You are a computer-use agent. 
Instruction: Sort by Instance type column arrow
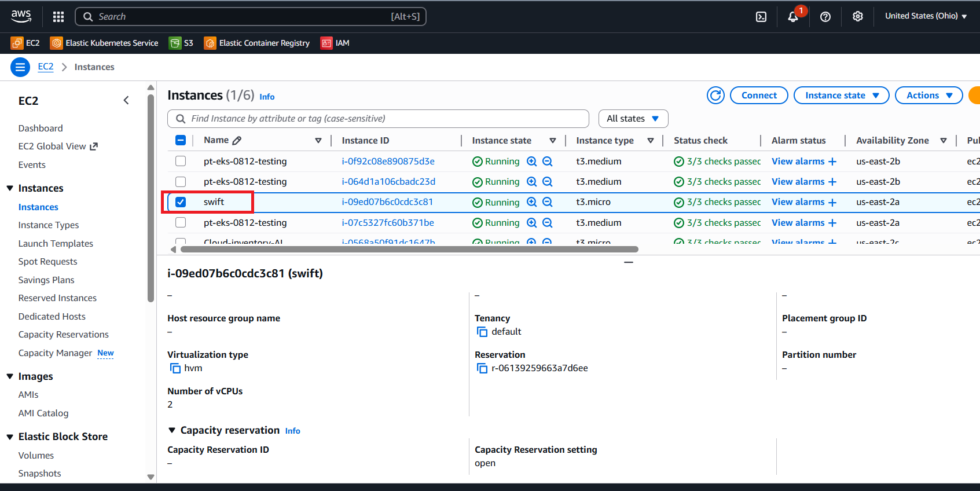[x=651, y=141]
